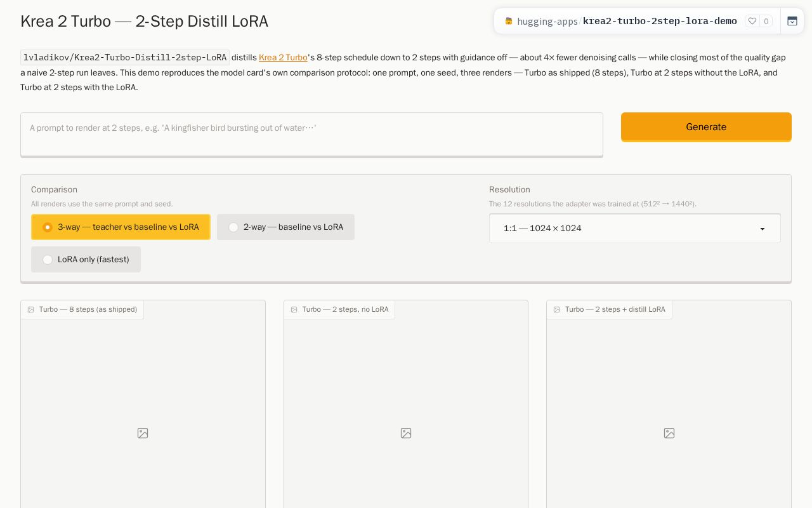
Task: Click image icon beside 2 steps, no LoRA label
Action: [294, 310]
